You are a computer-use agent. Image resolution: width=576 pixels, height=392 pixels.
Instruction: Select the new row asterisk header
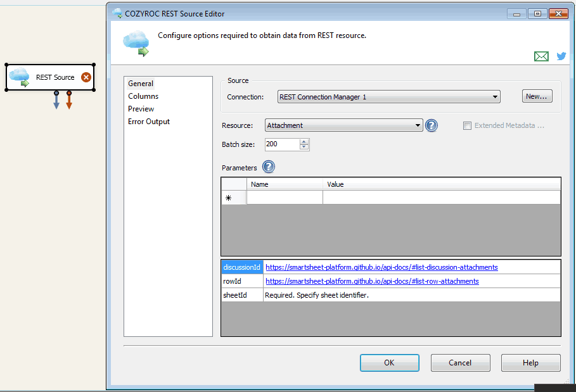[234, 198]
